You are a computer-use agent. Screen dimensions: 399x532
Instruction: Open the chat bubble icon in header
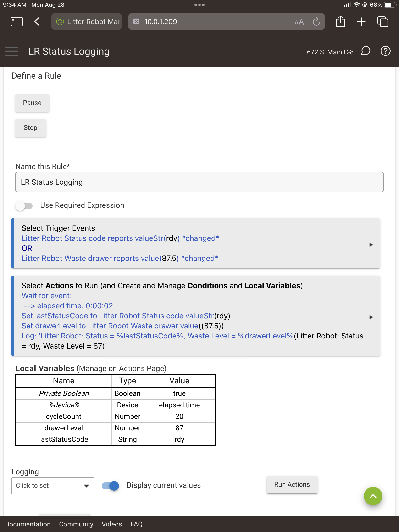pyautogui.click(x=366, y=51)
